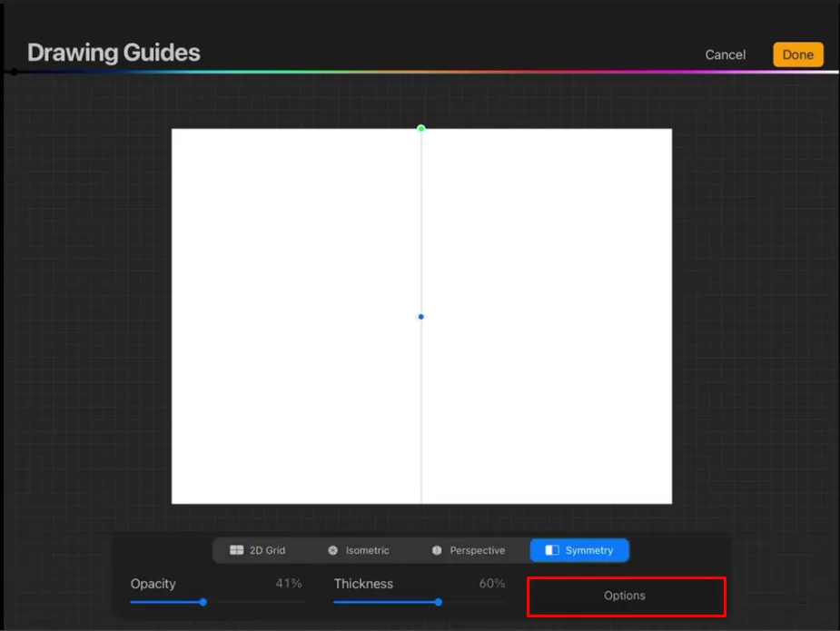
Task: Click the 41% opacity value
Action: tap(288, 583)
